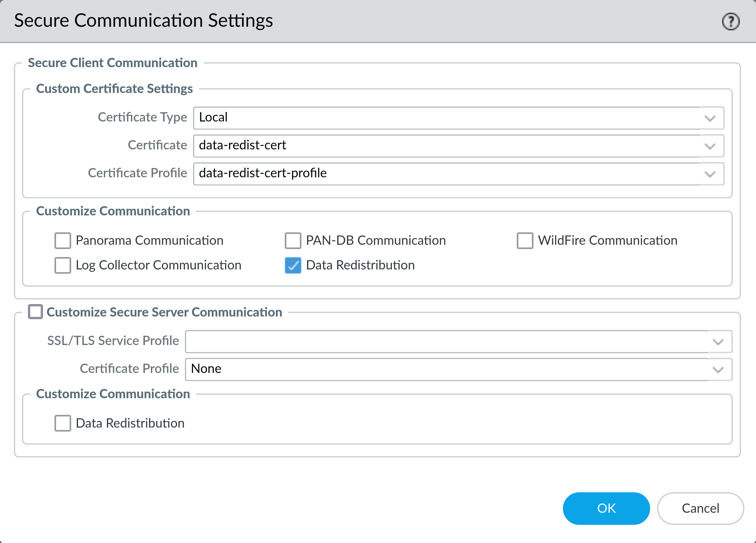
Task: Click the chevron next to data-redist-cert-profile
Action: (x=711, y=173)
